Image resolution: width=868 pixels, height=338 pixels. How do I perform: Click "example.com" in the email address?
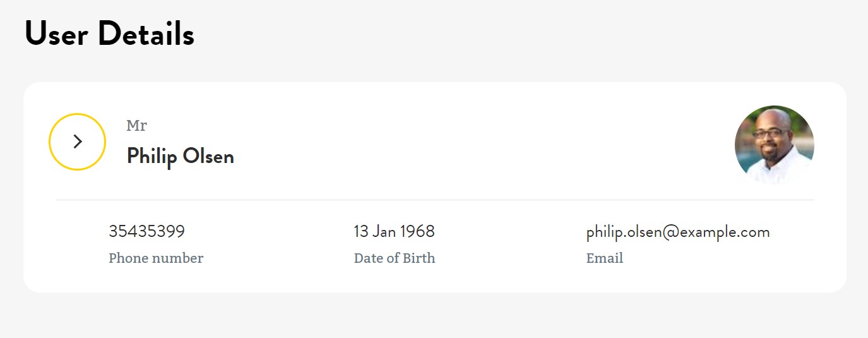click(x=725, y=232)
